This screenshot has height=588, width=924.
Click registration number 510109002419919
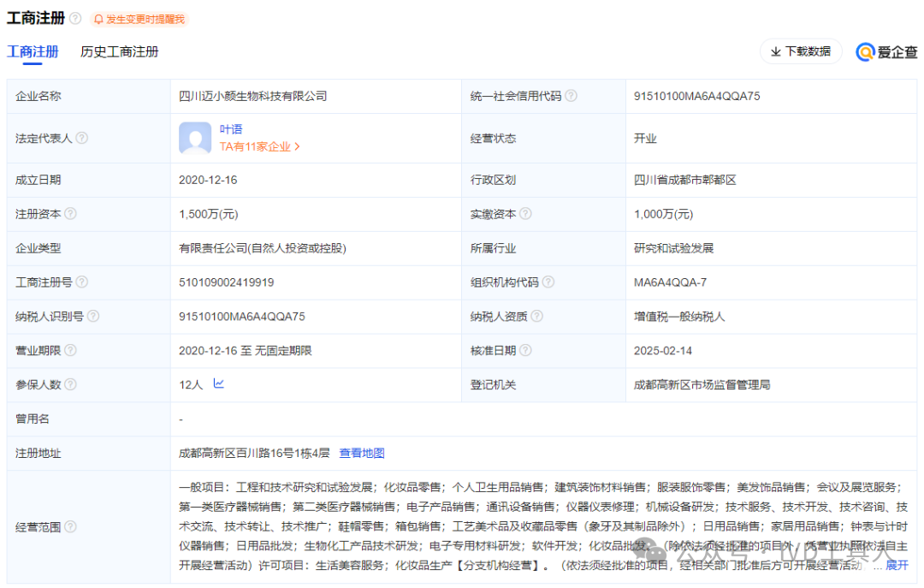(x=226, y=282)
